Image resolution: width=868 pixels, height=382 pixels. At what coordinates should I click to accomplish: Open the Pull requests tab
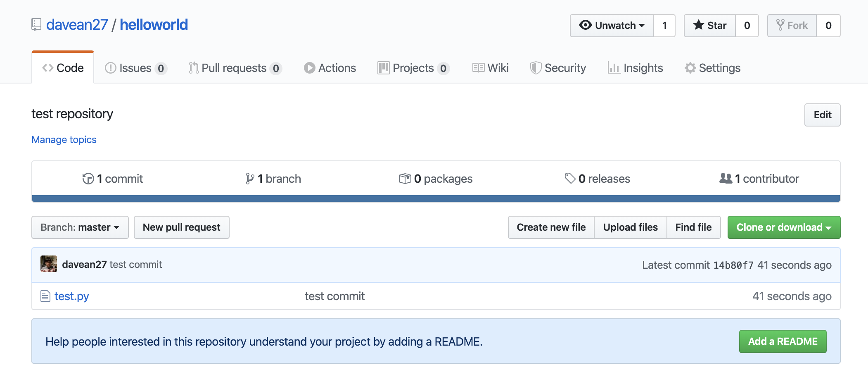tap(234, 68)
